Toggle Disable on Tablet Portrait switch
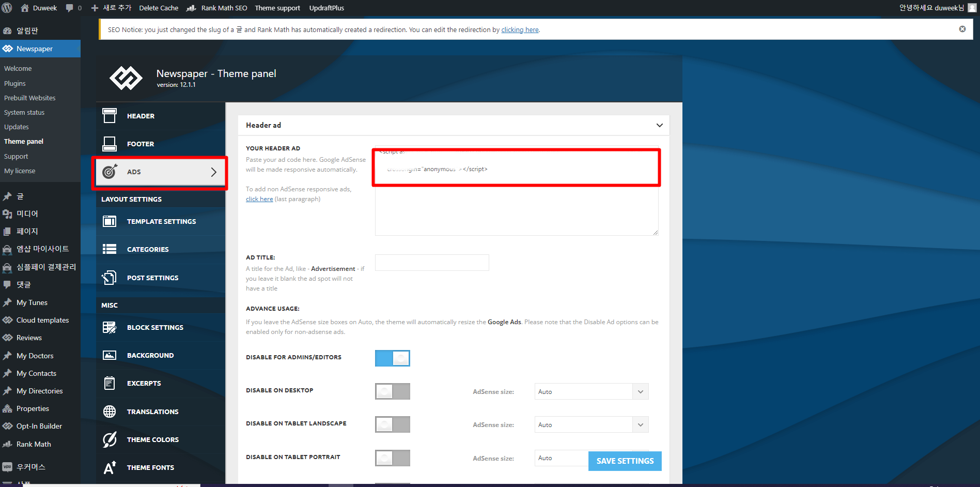 tap(393, 458)
